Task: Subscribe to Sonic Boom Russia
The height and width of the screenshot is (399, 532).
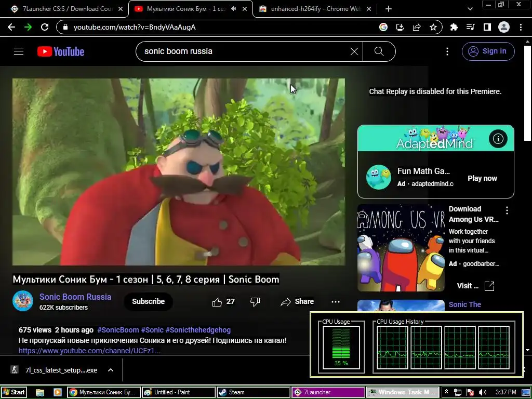Action: pyautogui.click(x=148, y=302)
